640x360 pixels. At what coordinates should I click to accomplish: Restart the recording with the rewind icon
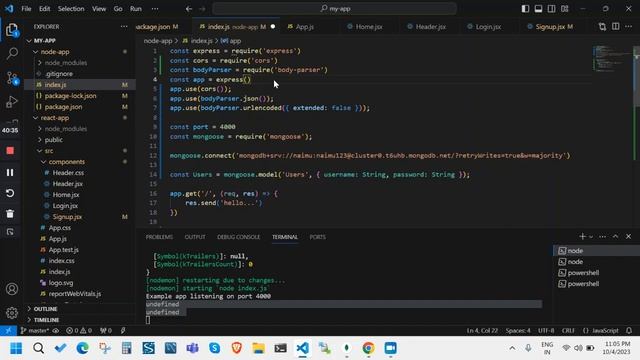coord(10,193)
